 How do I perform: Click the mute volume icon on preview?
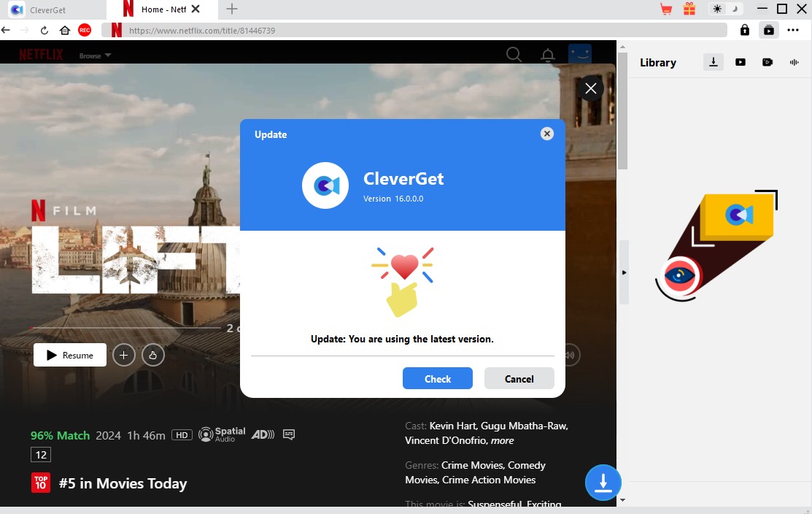click(571, 355)
